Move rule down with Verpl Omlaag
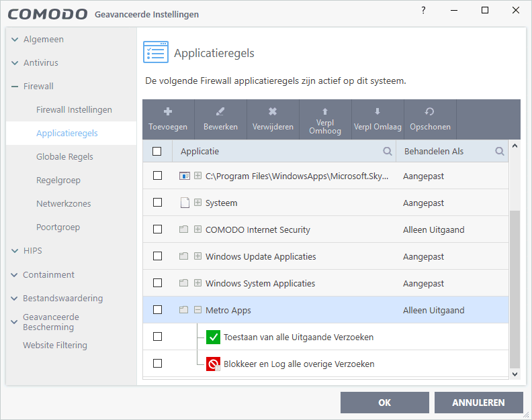The image size is (532, 420). coord(378,120)
